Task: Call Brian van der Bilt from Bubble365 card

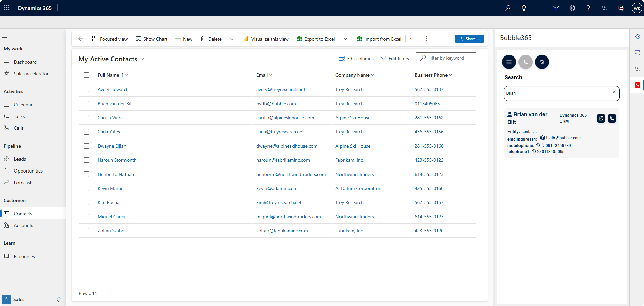Action: pyautogui.click(x=612, y=118)
